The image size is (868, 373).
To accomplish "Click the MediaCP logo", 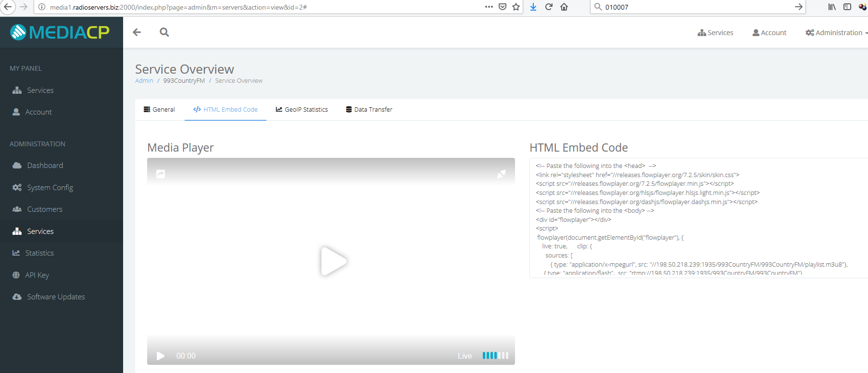I will [60, 32].
